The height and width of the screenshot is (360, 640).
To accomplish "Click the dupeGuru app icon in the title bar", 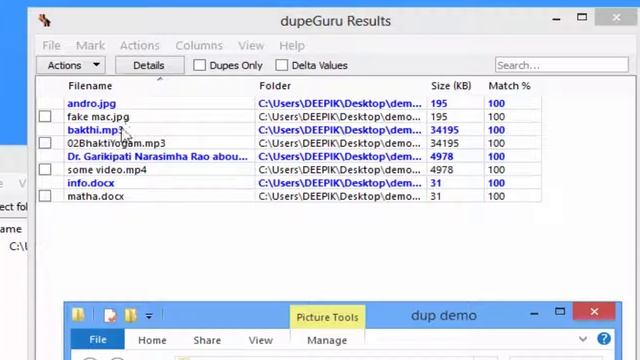I will pyautogui.click(x=44, y=20).
